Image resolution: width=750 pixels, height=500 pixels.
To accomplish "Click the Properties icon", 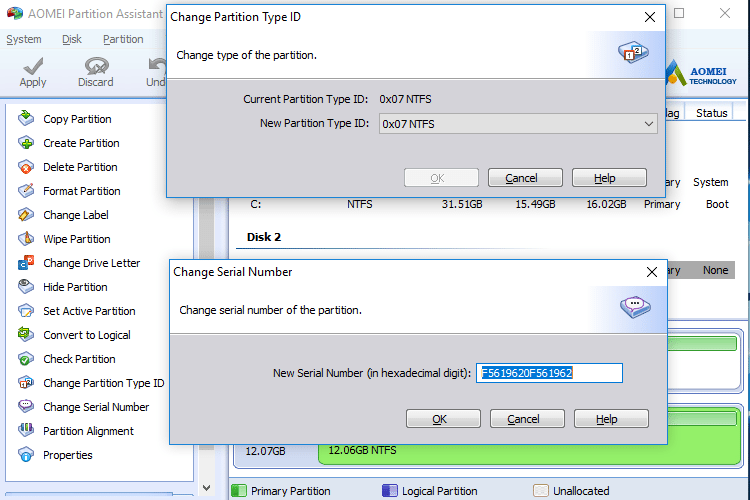I will point(26,454).
